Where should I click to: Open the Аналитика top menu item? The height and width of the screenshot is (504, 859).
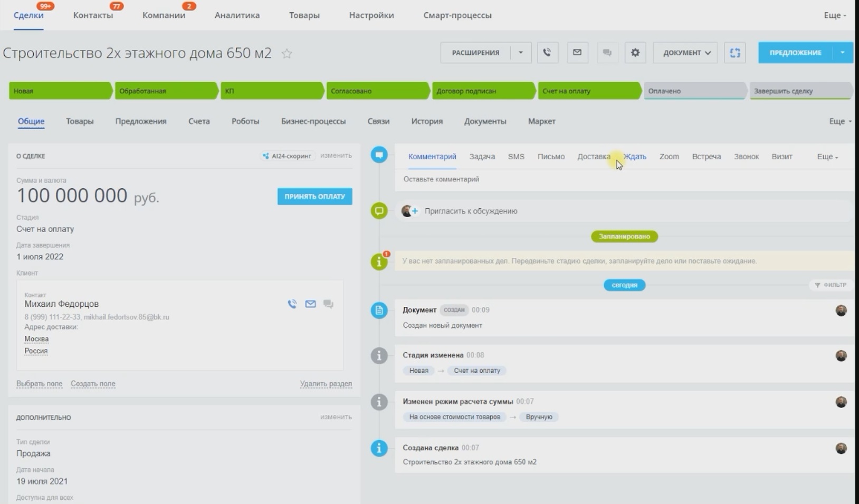click(237, 15)
